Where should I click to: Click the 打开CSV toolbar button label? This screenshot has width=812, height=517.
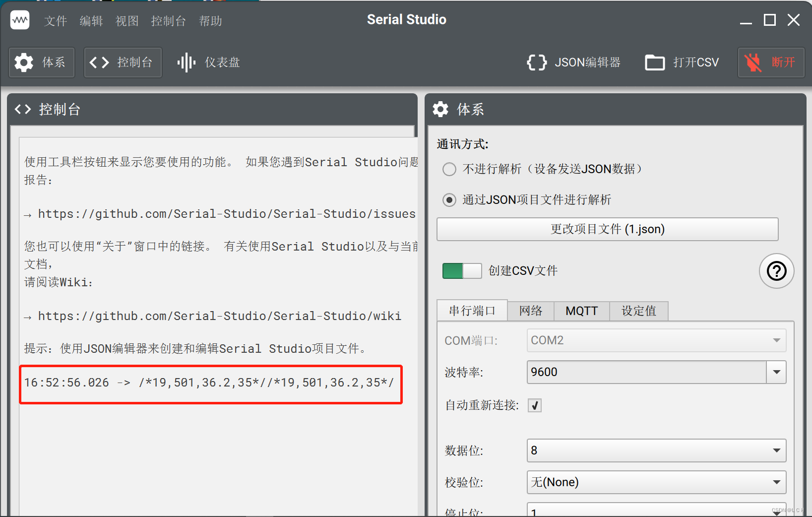click(x=696, y=63)
